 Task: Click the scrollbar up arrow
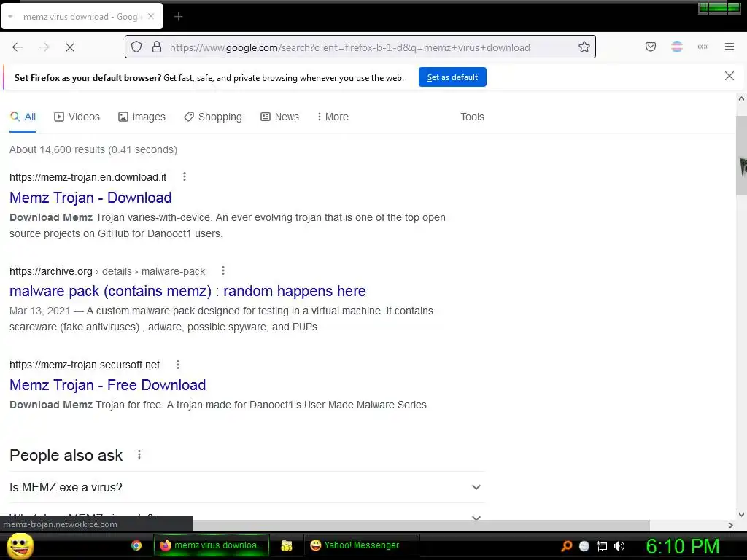point(741,99)
